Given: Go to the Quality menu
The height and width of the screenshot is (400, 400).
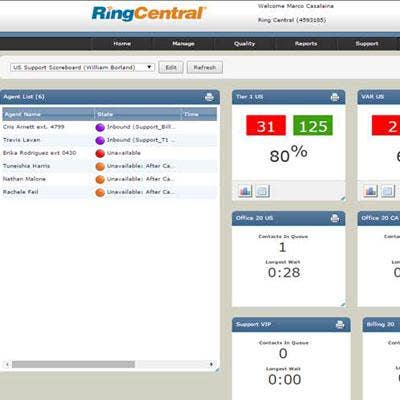Looking at the screenshot, I should [244, 44].
